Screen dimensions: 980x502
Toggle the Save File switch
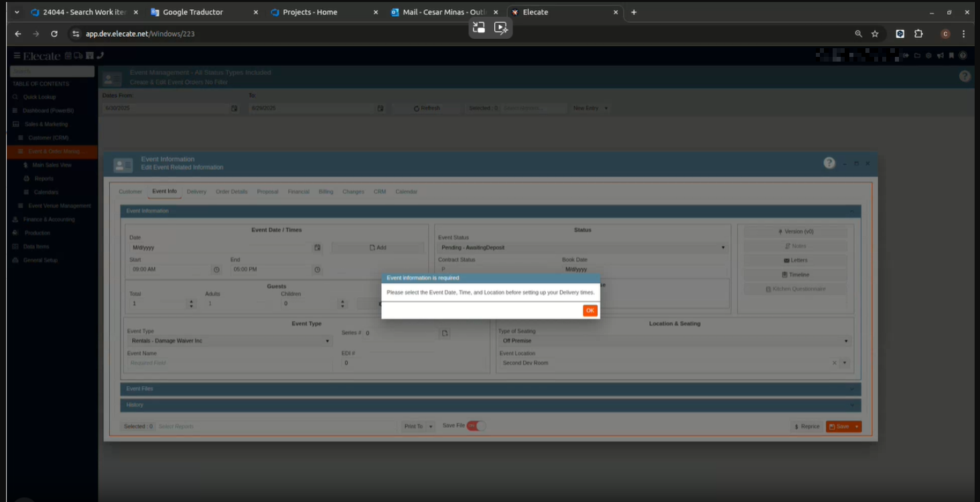(476, 426)
